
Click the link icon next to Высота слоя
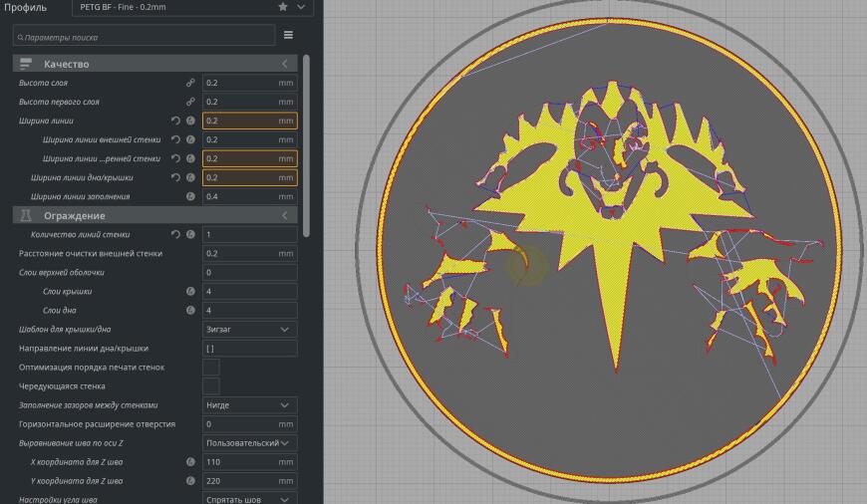click(190, 83)
